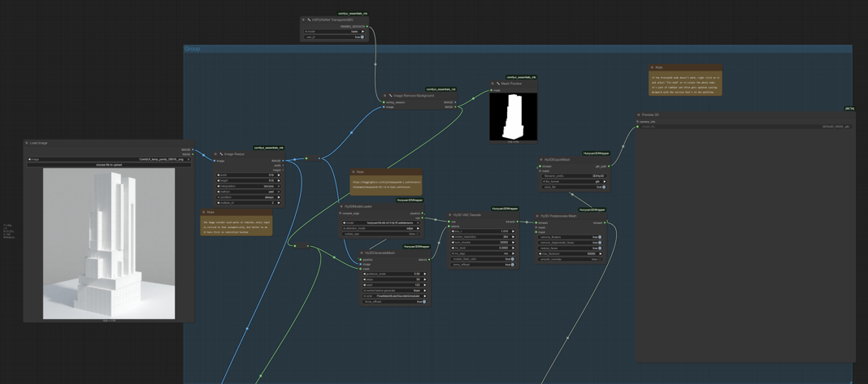This screenshot has width=868, height=384.
Task: Click the mask thumbnail in Mask Preview
Action: point(513,116)
